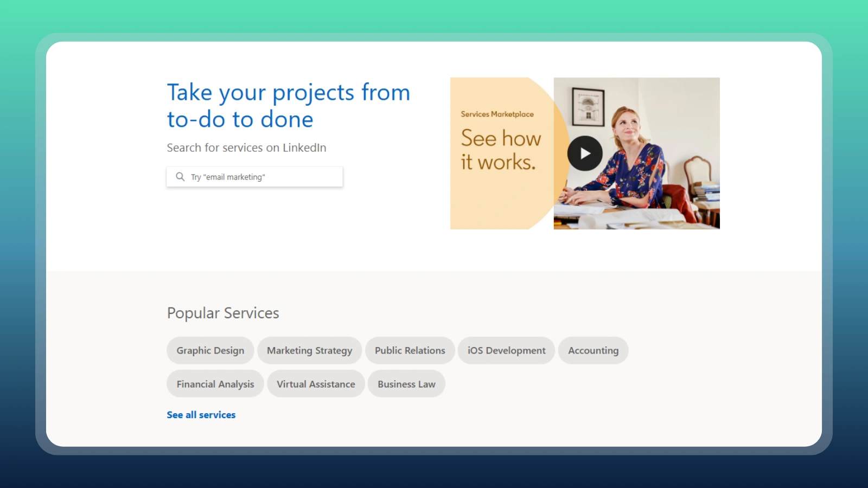
Task: Open the See all services link
Action: (x=201, y=415)
